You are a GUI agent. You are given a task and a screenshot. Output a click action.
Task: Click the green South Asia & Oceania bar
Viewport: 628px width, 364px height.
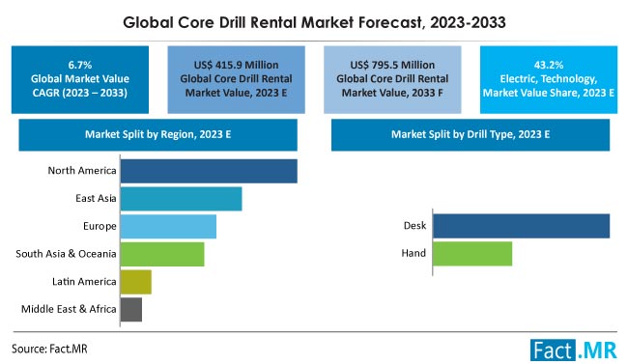(x=162, y=254)
